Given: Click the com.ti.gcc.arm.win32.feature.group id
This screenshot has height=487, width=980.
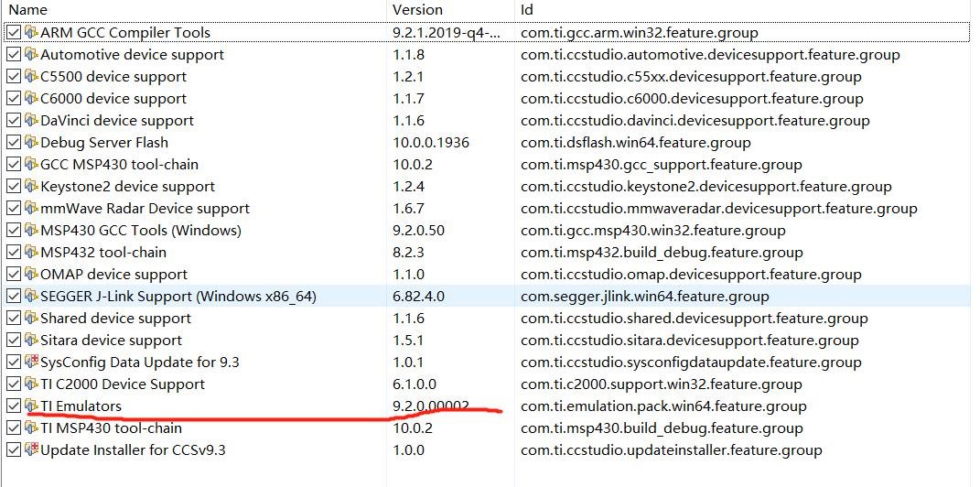Looking at the screenshot, I should 640,33.
